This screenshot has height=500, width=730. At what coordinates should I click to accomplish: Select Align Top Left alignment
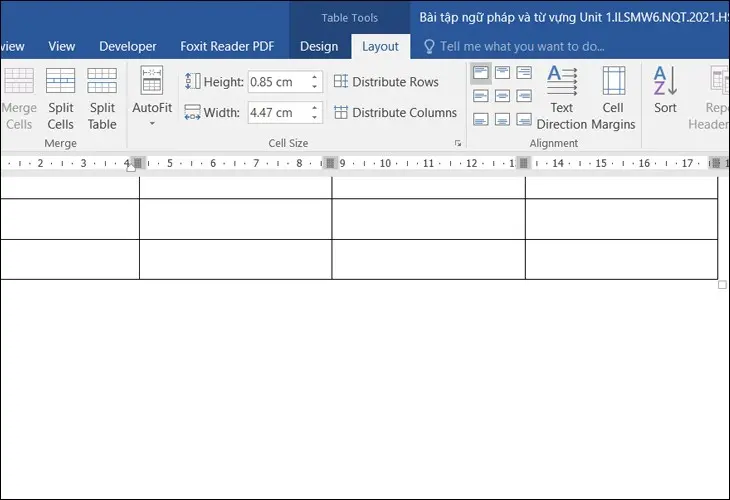pos(480,73)
